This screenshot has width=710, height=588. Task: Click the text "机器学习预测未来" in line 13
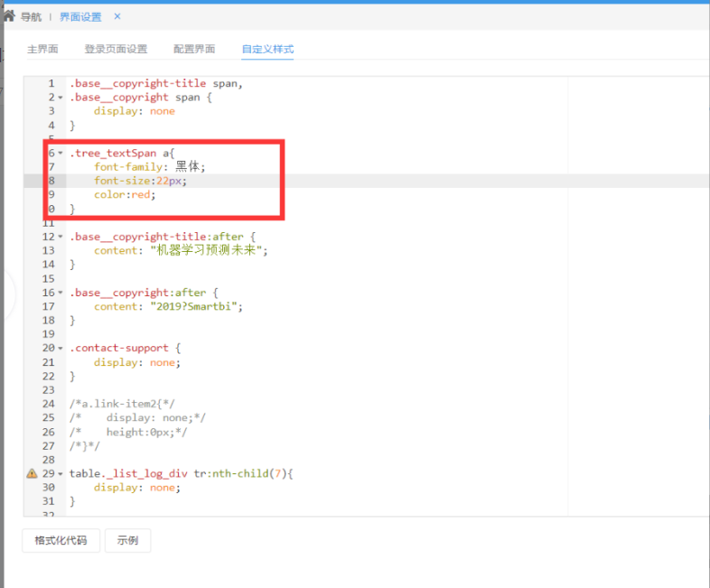click(206, 250)
